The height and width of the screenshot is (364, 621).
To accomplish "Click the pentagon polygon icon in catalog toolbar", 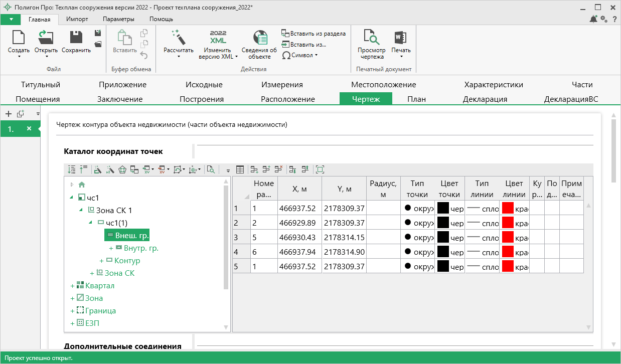I will (122, 170).
